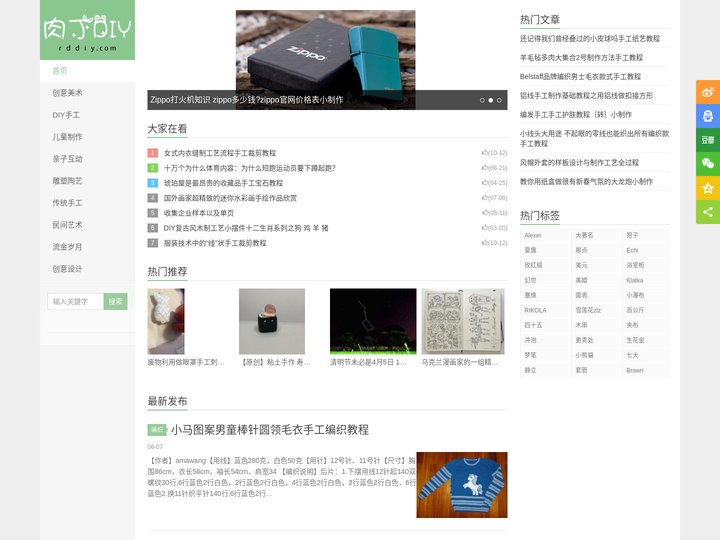Open the DIY手工 menu item

(87, 115)
